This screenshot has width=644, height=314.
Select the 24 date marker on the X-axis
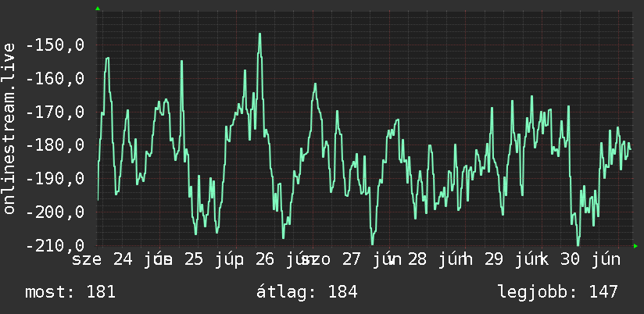(x=123, y=259)
